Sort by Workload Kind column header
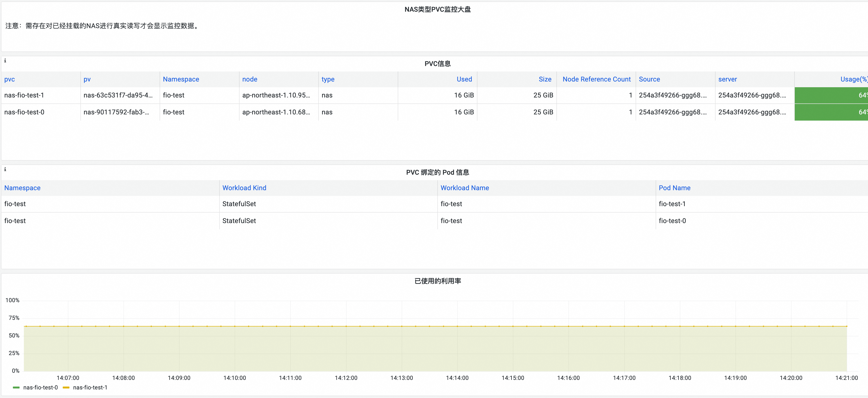868x398 pixels. [x=244, y=188]
